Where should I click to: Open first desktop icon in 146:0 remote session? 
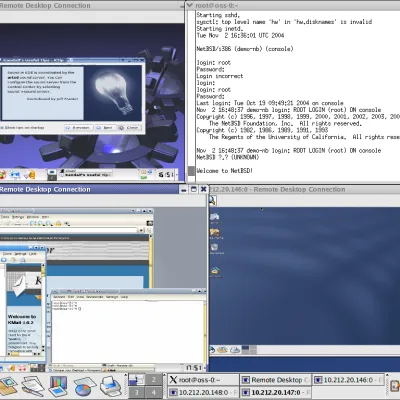pos(215,218)
